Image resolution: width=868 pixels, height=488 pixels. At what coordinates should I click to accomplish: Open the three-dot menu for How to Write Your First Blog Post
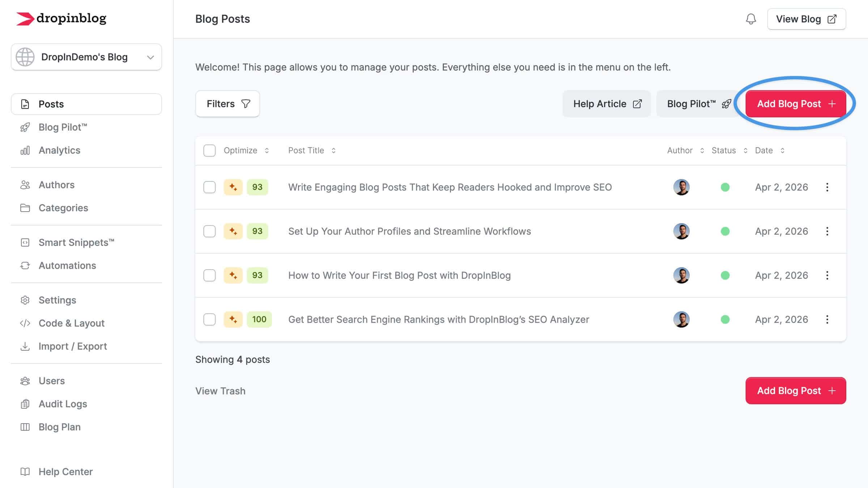(x=827, y=275)
